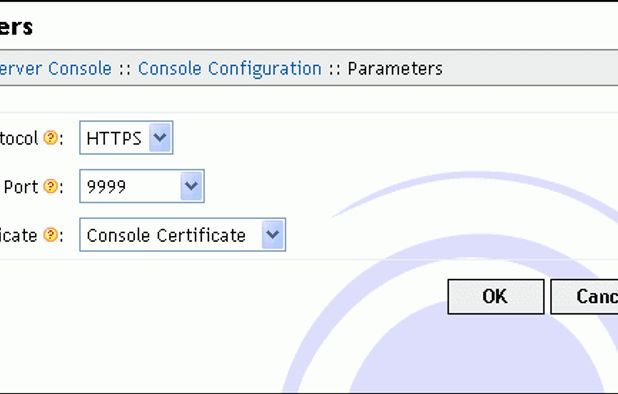The height and width of the screenshot is (394, 618).
Task: Open the 9999 port dropdown arrow
Action: (191, 186)
